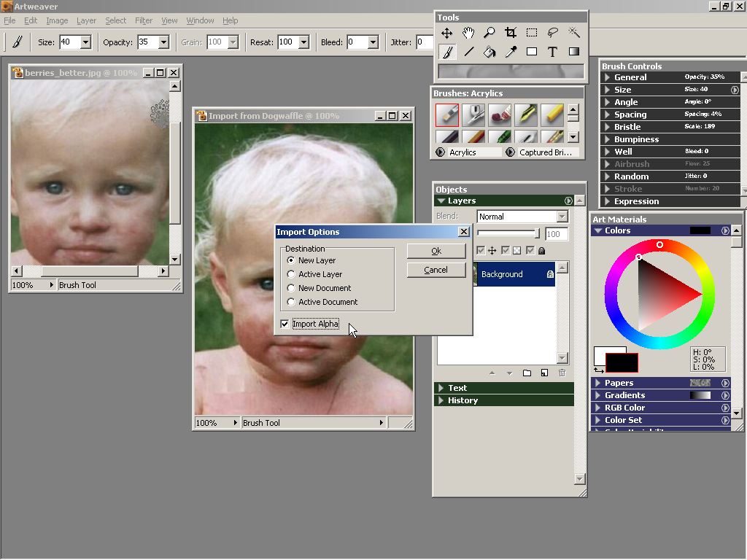Viewport: 747px width, 560px height.
Task: Select the Lasso selection tool
Action: (553, 33)
